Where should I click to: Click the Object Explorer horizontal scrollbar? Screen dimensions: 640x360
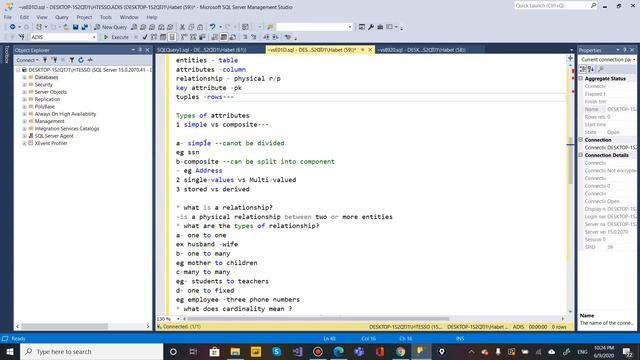pyautogui.click(x=64, y=327)
